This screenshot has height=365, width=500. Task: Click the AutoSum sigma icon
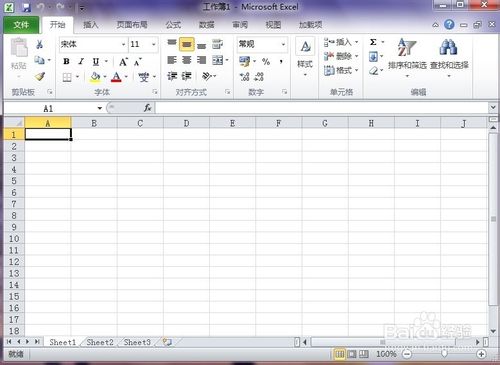[373, 42]
